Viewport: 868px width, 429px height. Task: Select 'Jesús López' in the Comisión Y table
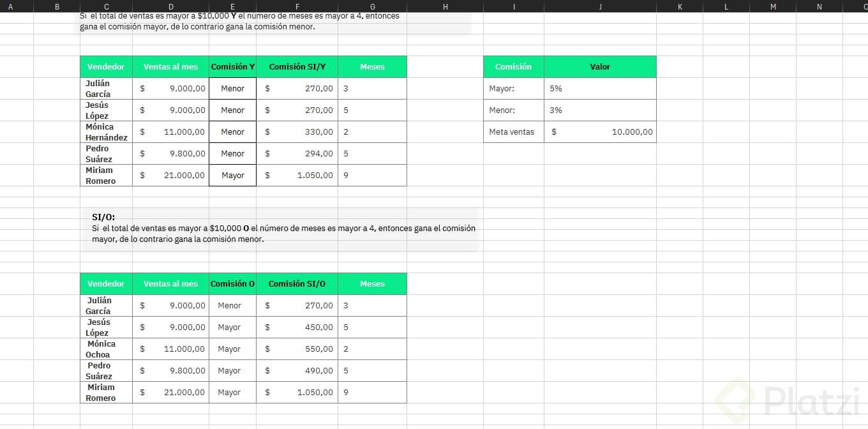coord(106,110)
